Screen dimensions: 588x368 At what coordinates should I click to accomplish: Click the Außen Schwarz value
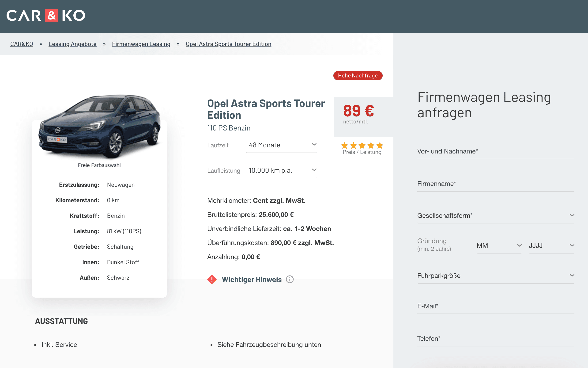coord(118,278)
